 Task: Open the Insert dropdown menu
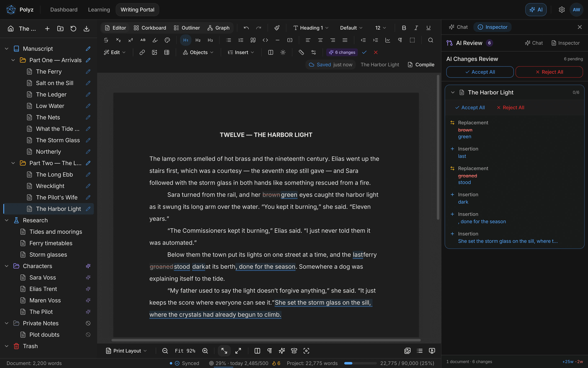(x=241, y=52)
